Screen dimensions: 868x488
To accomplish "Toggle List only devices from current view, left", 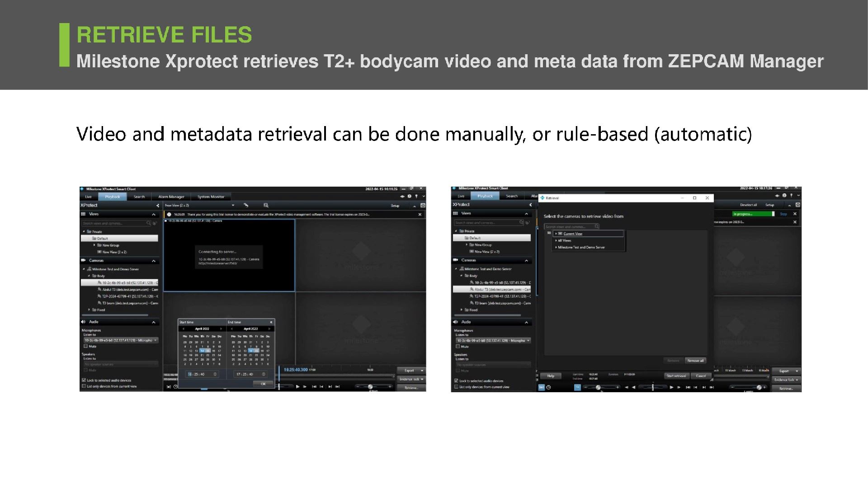I will 84,386.
